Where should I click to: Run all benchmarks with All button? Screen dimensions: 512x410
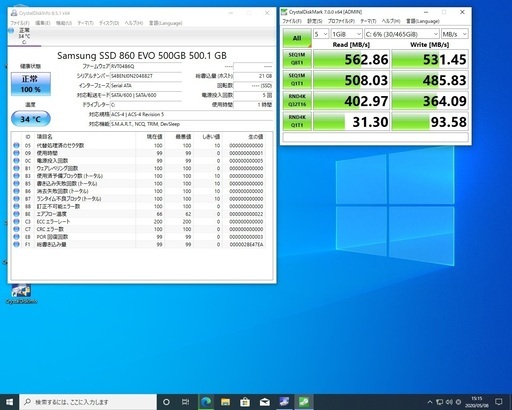297,38
